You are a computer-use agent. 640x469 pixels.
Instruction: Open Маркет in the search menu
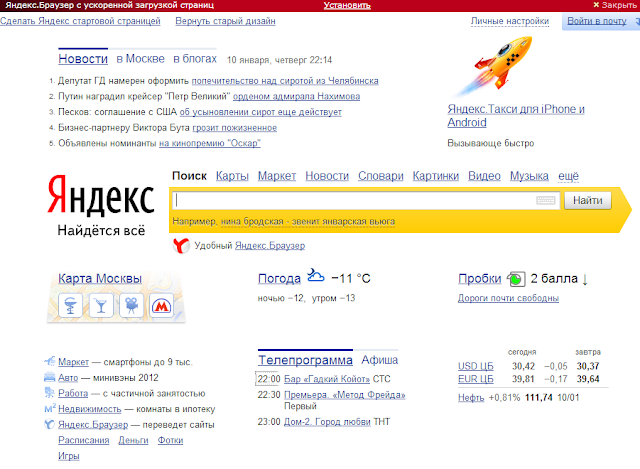(x=277, y=176)
